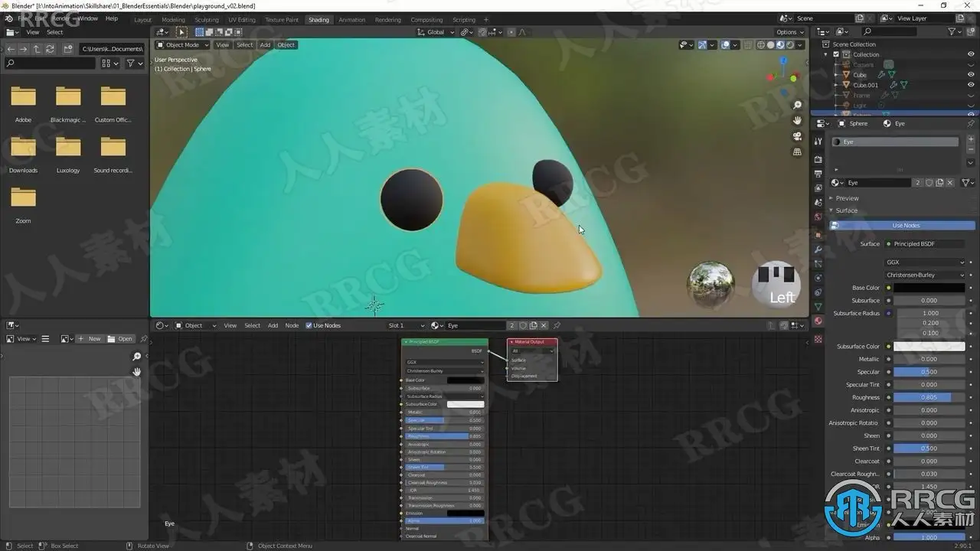
Task: Click the Subsurface Color swatch in properties
Action: tap(929, 346)
